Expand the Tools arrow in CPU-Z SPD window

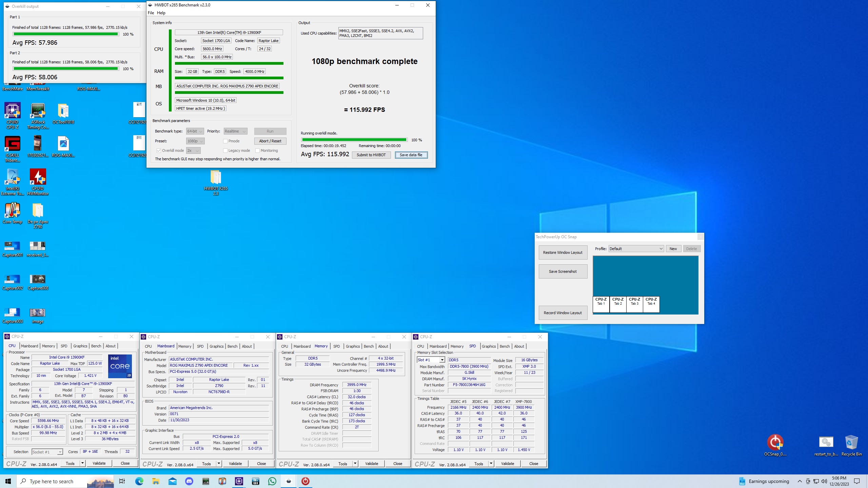pyautogui.click(x=491, y=463)
